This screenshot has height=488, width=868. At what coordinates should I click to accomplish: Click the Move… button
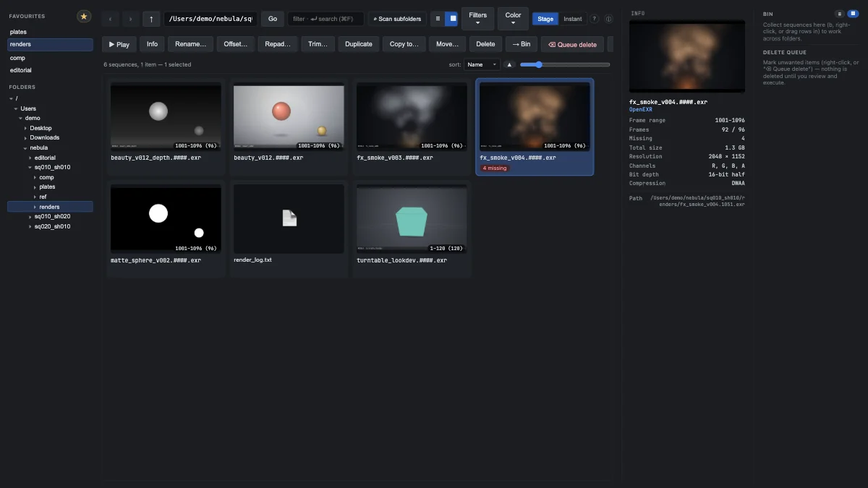point(448,44)
